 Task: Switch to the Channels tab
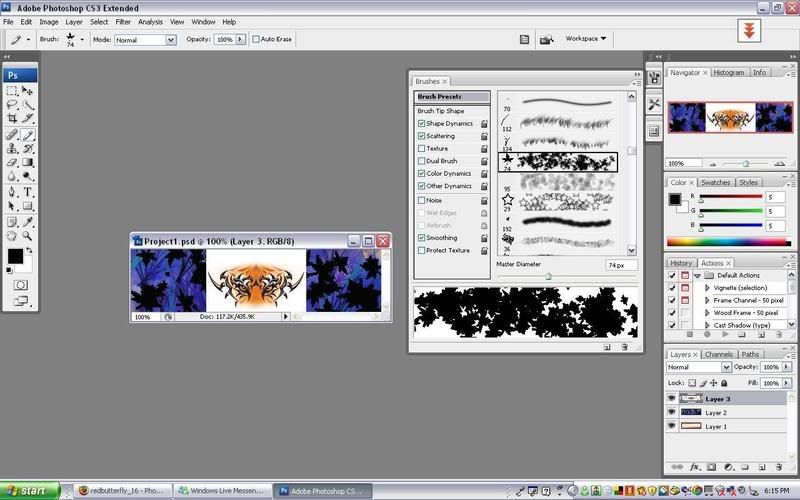pyautogui.click(x=719, y=354)
